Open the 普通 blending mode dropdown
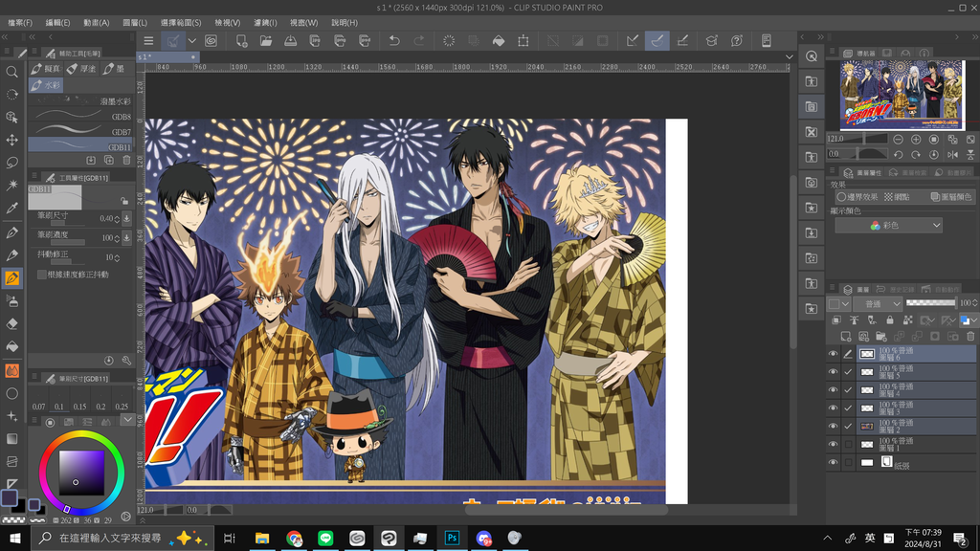The height and width of the screenshot is (551, 980). (x=879, y=304)
